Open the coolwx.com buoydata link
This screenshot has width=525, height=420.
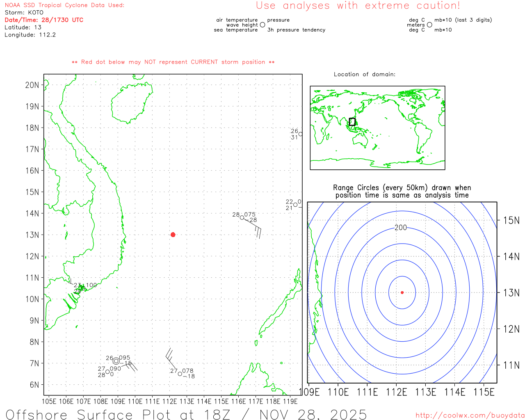470,415
